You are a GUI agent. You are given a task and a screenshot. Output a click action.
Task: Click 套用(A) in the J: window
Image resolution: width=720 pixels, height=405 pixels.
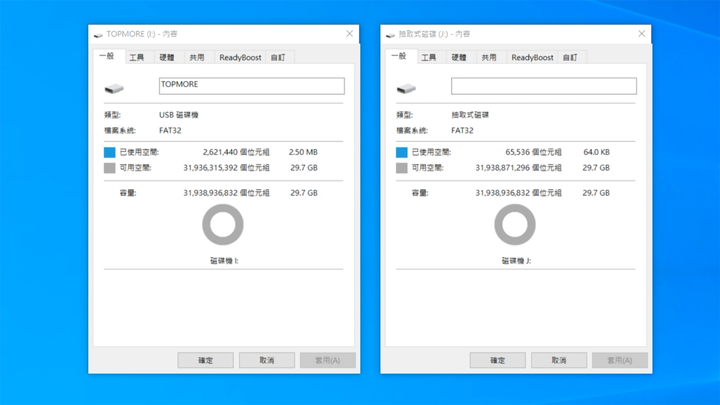[620, 360]
